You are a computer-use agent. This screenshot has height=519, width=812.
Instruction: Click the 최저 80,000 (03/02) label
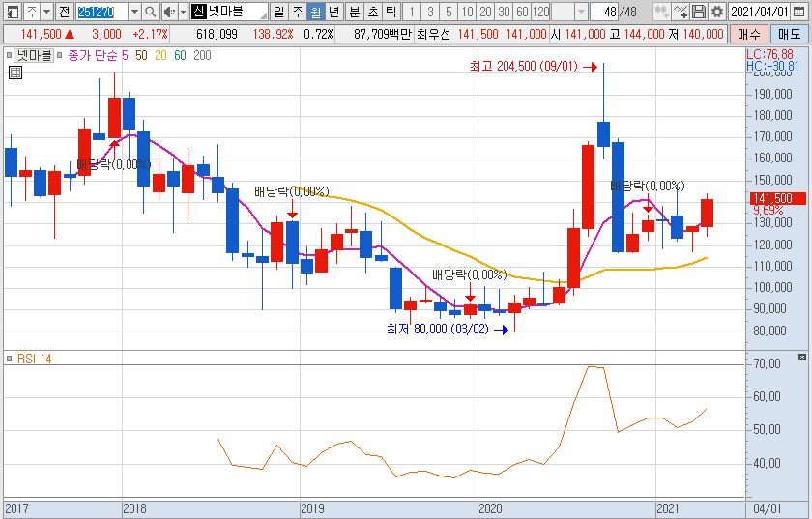click(x=438, y=329)
